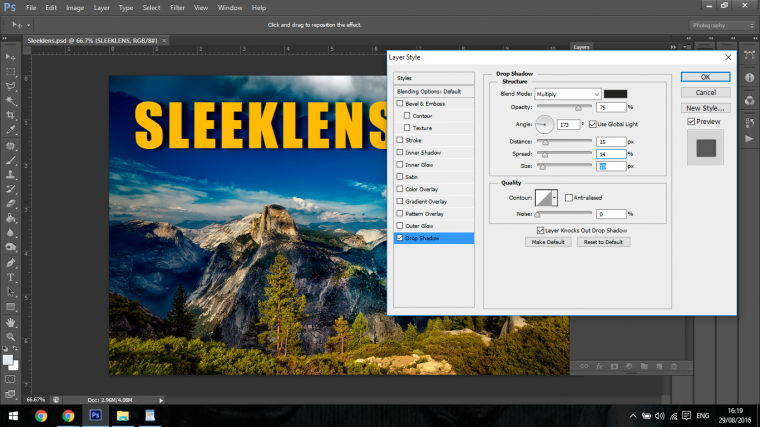760x427 pixels.
Task: Select Blending Options: Default row
Action: pyautogui.click(x=434, y=91)
